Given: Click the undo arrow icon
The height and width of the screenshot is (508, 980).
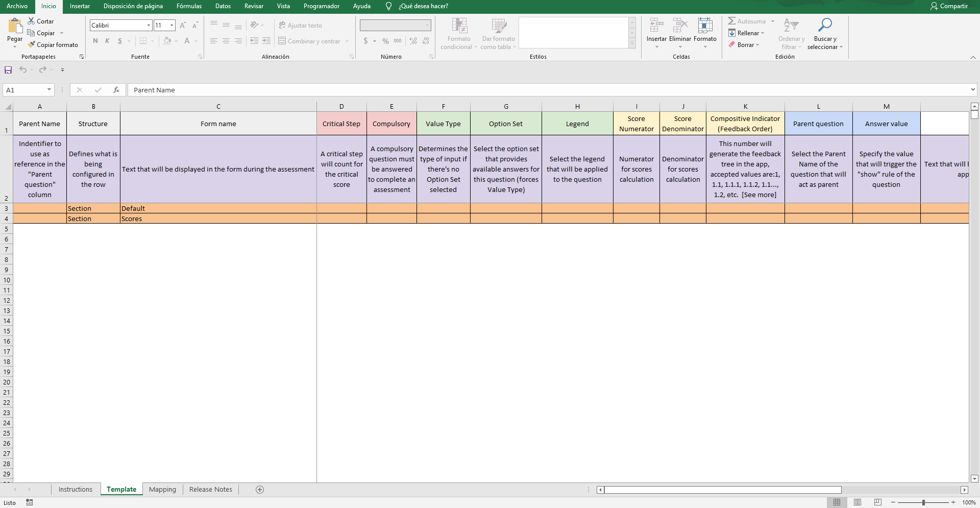Looking at the screenshot, I should (x=23, y=69).
